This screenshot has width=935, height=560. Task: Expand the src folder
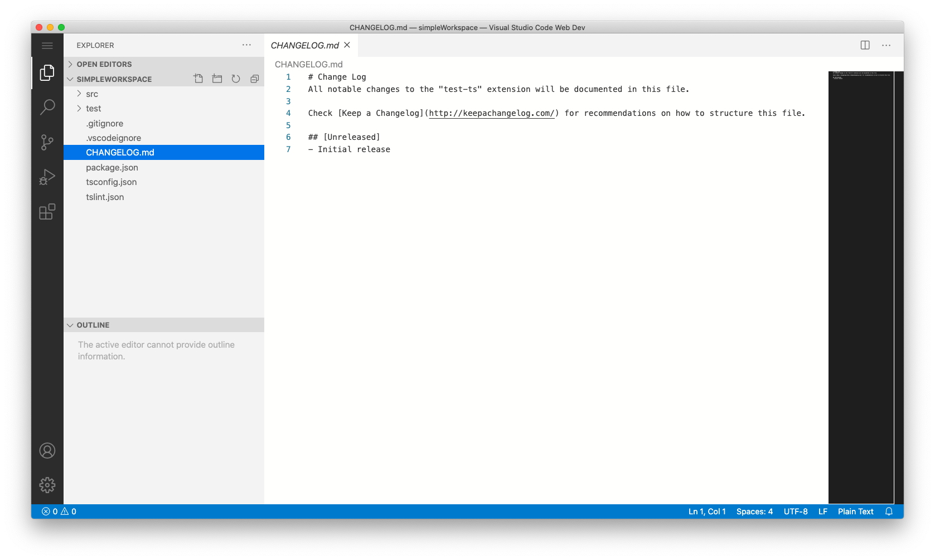pos(164,94)
